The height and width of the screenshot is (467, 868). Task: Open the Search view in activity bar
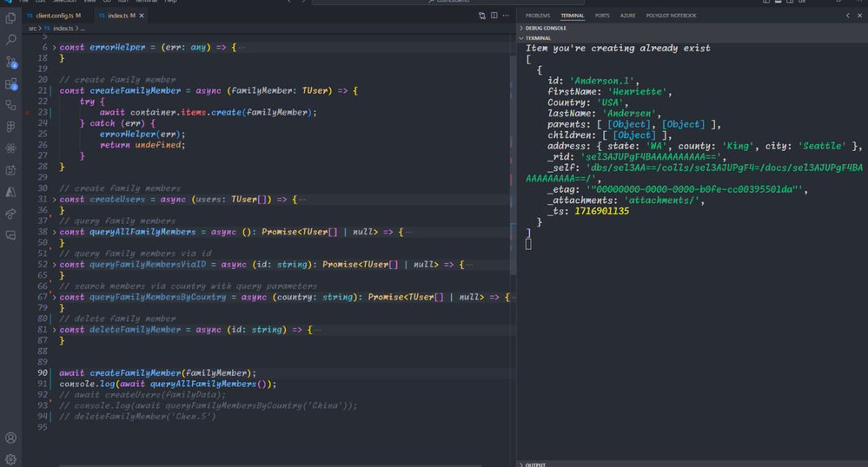pos(10,40)
